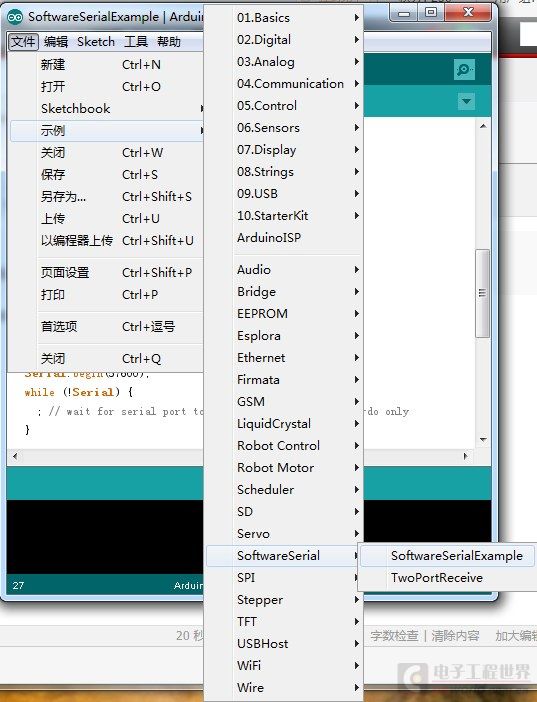The width and height of the screenshot is (537, 702).
Task: Expand the 05.Control examples
Action: point(284,106)
